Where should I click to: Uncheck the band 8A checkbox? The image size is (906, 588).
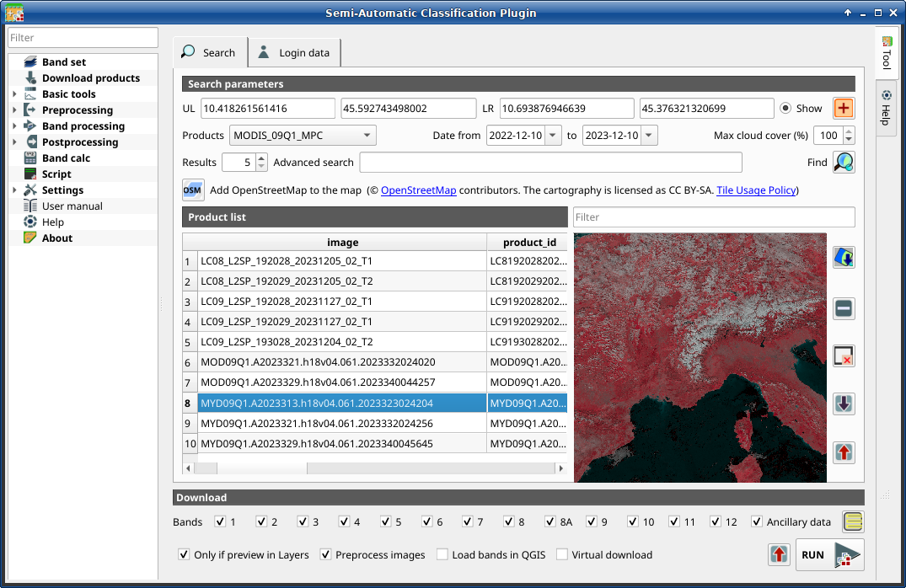[x=549, y=521]
